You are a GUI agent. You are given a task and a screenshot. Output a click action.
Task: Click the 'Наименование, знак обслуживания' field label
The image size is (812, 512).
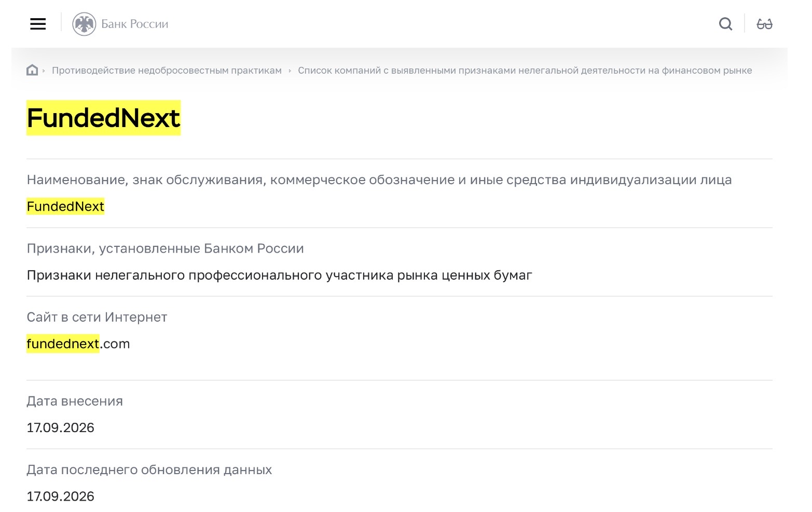point(379,180)
